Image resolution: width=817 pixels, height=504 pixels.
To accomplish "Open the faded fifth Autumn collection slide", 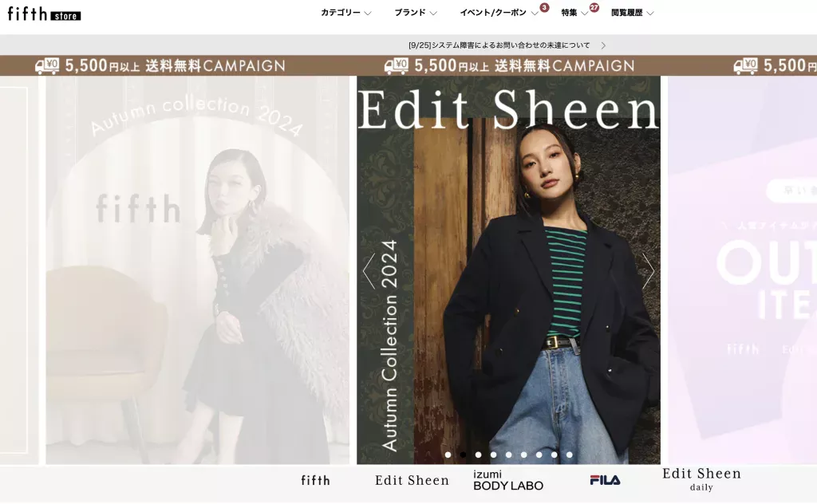I will 198,270.
